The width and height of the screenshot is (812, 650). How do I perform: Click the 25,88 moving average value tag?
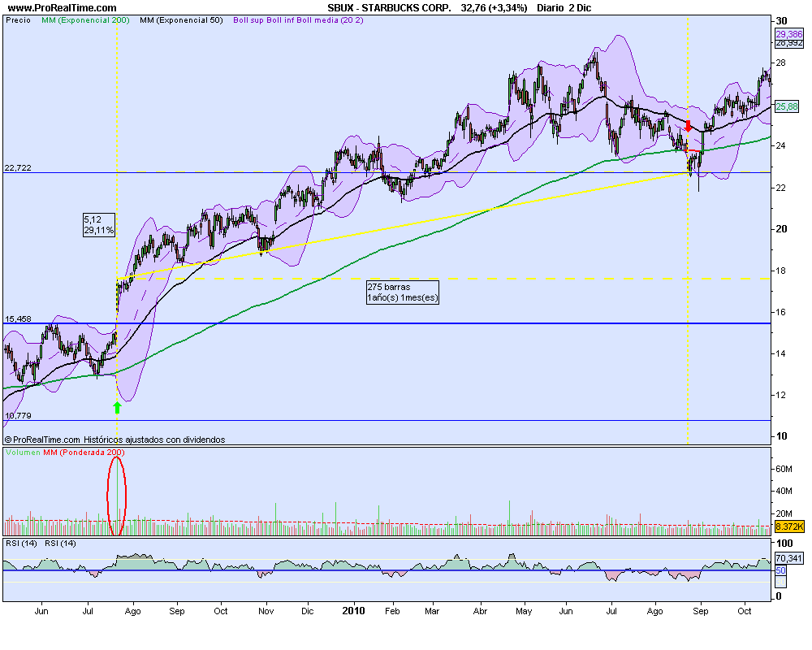[787, 106]
